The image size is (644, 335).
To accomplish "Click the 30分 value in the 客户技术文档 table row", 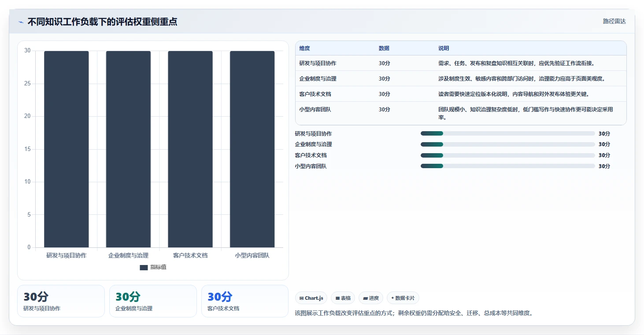I will coord(384,94).
